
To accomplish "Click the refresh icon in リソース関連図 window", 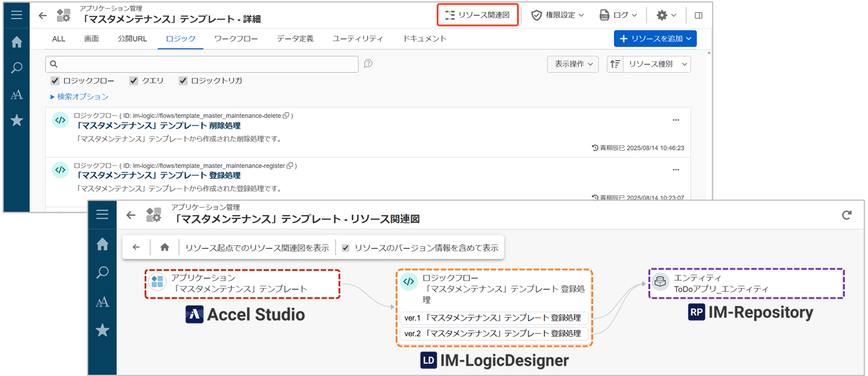I will pyautogui.click(x=847, y=215).
